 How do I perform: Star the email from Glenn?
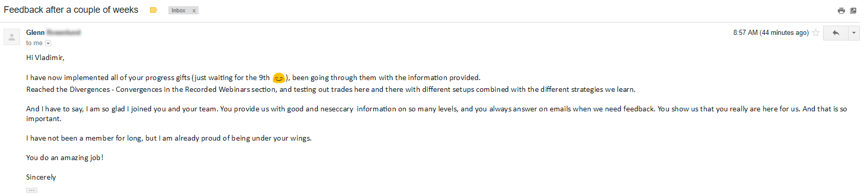816,32
